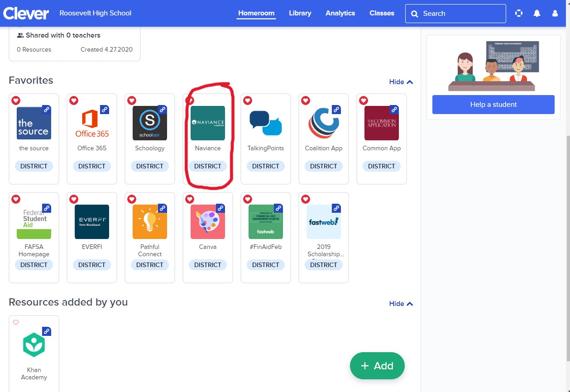Open the Classes tab

pyautogui.click(x=382, y=13)
